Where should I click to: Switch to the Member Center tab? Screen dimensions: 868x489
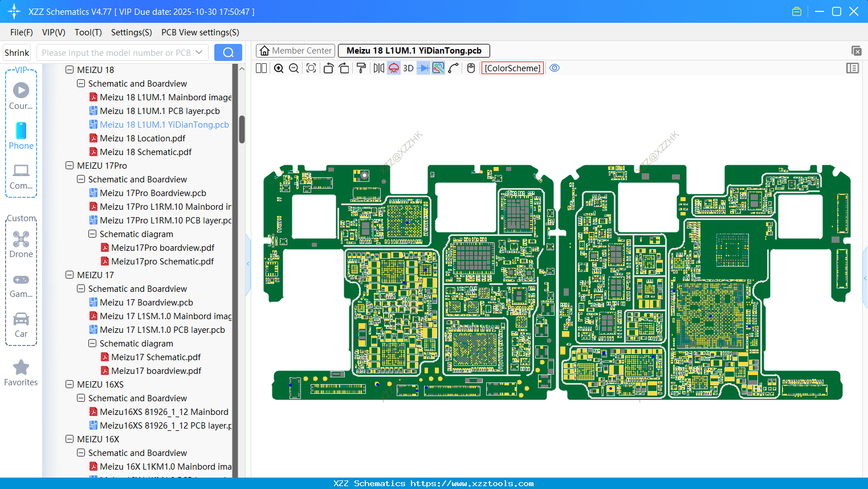click(x=296, y=51)
